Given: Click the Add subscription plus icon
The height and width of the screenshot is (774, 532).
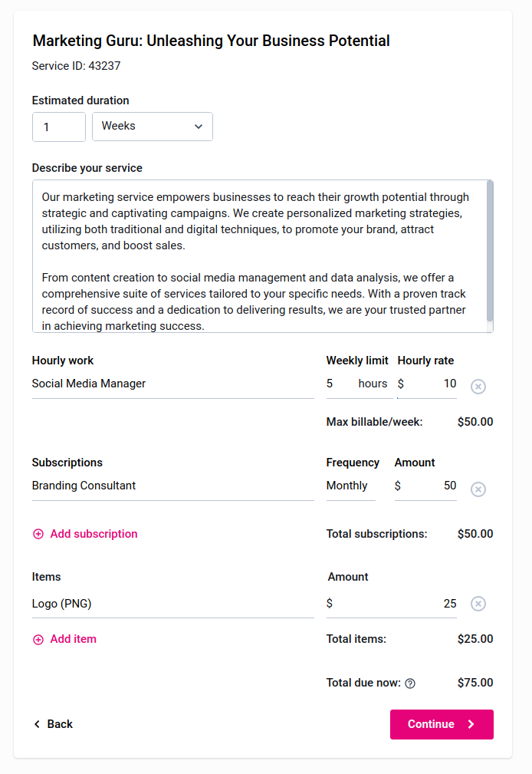Looking at the screenshot, I should pyautogui.click(x=38, y=534).
